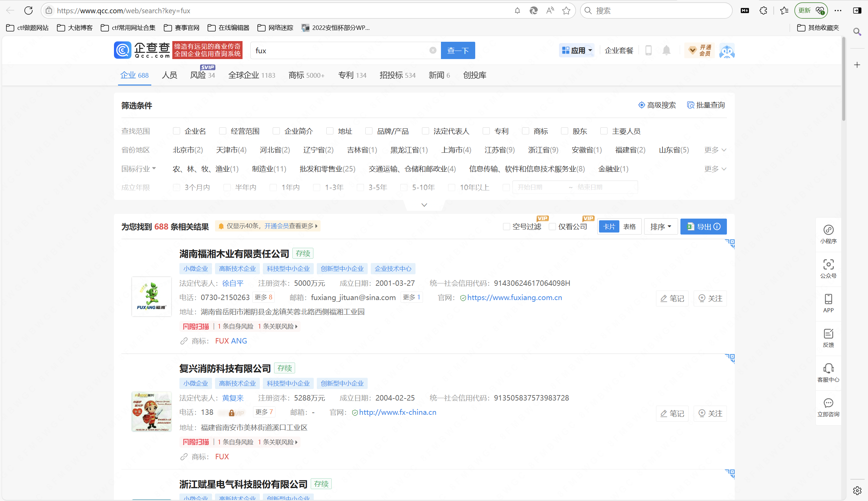Expand 更多 8 phone numbers for 湖南福湘

(263, 297)
